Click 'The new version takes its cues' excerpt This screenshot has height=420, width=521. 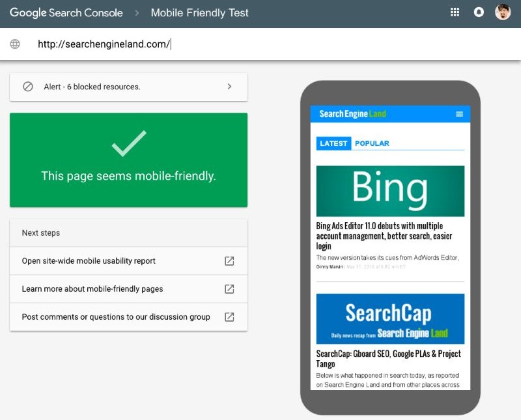point(387,257)
